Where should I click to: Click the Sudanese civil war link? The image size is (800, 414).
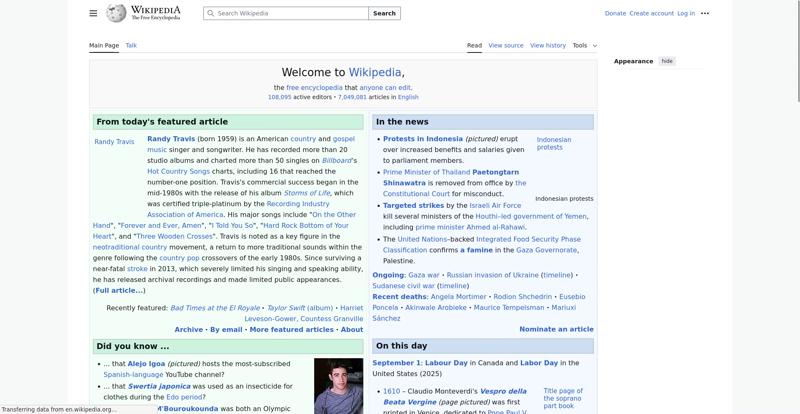404,286
